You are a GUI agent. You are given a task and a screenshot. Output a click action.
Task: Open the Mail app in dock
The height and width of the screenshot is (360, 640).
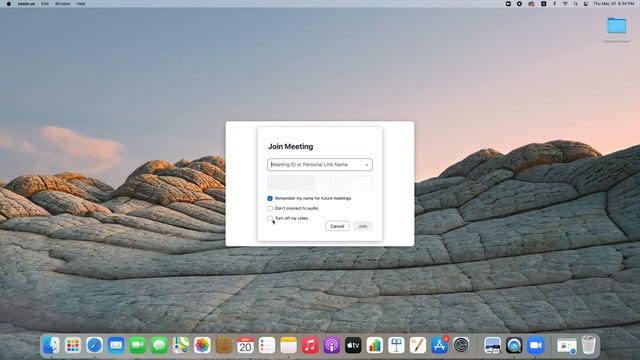[116, 345]
